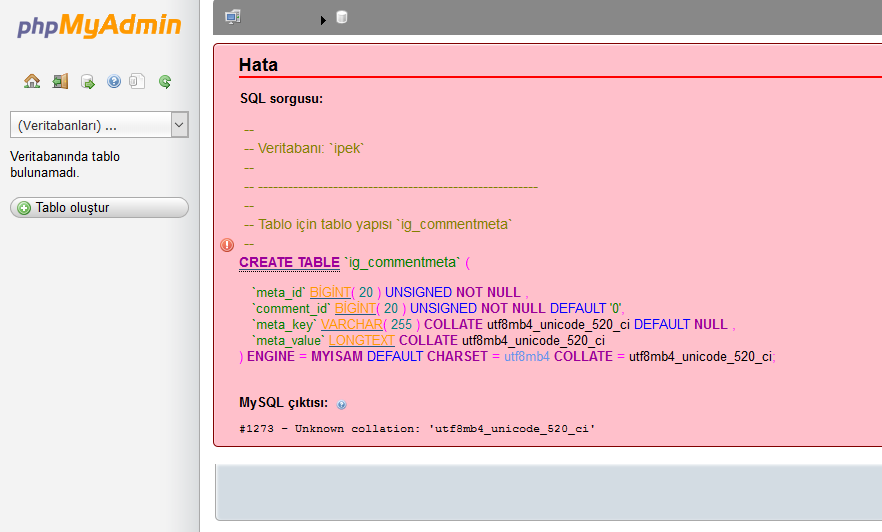Open the Veritabanları database dropdown
The height and width of the screenshot is (532, 882).
(x=99, y=124)
